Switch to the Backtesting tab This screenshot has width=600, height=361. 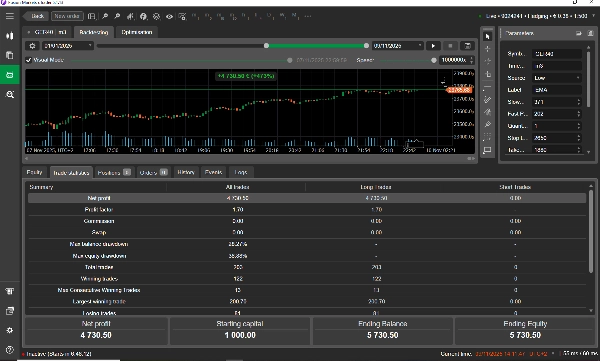point(94,32)
